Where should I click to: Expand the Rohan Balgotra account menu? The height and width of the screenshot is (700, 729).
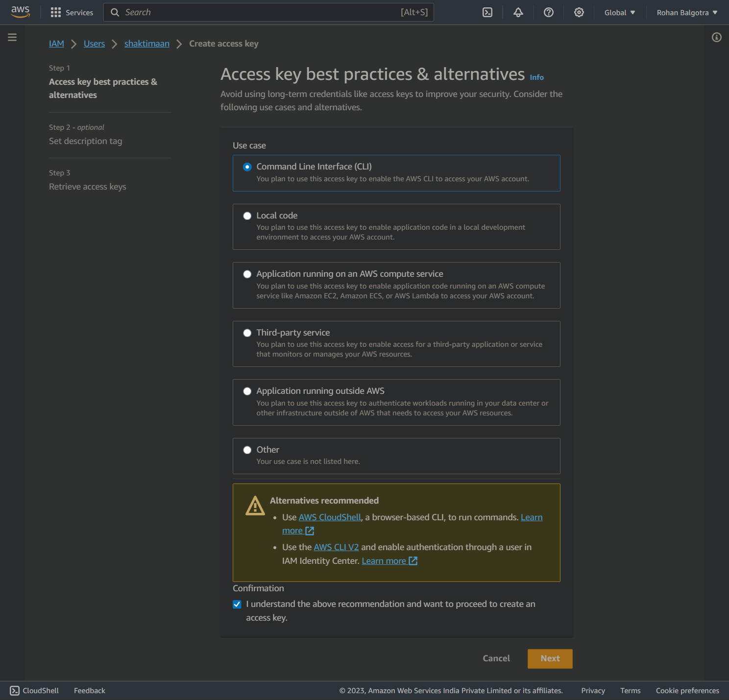pyautogui.click(x=687, y=12)
